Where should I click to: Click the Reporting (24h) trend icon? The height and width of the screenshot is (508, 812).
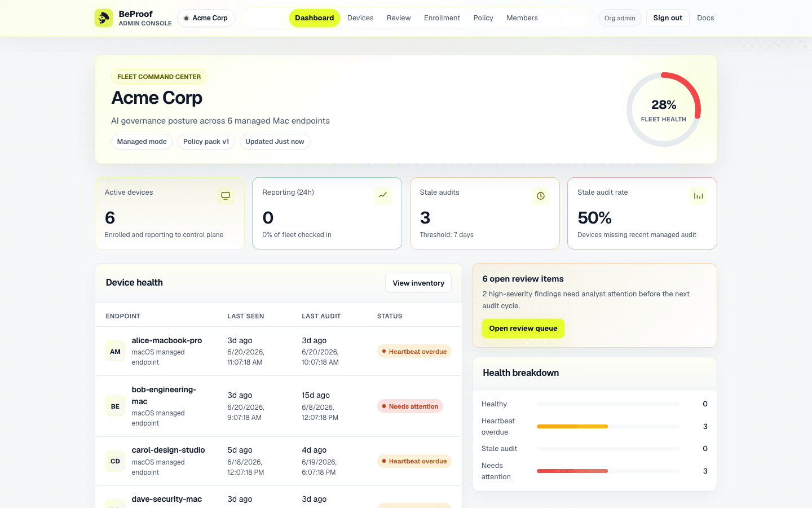(x=383, y=195)
